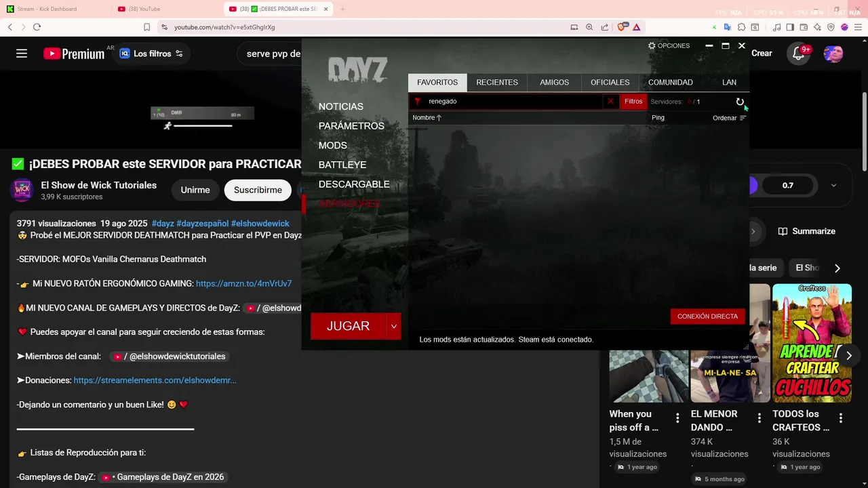Open YouTube notifications bell

coord(799,54)
